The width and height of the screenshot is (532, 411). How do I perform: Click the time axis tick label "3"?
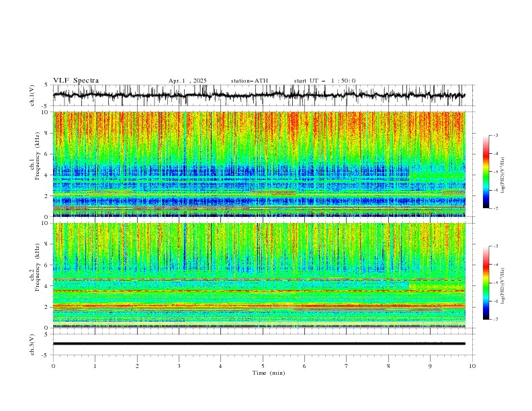(179, 366)
